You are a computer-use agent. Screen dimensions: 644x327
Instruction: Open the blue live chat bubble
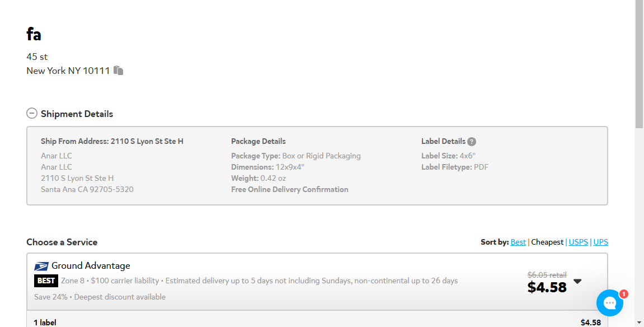(x=609, y=303)
